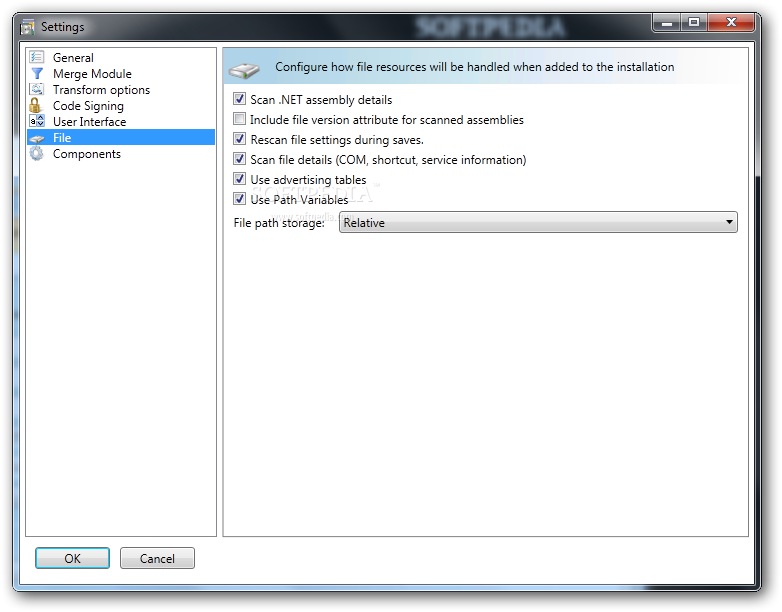Viewport: 782px width, 612px height.
Task: Select the Merge Module category
Action: click(92, 74)
